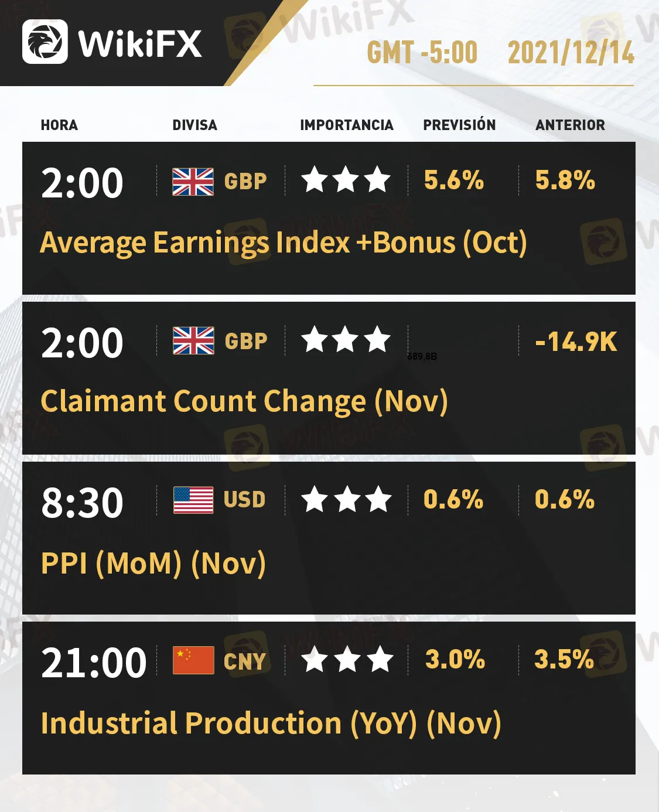Click the WikiFX eagle logo icon

[45, 42]
